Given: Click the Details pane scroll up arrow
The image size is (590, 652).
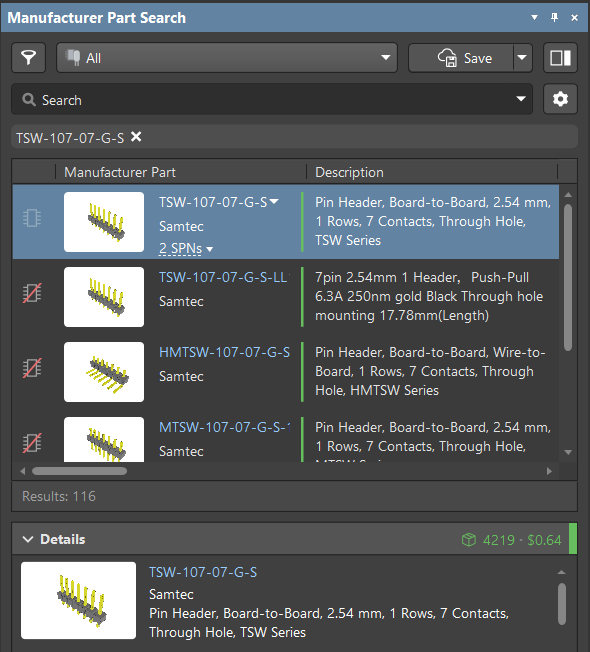Looking at the screenshot, I should coord(562,573).
